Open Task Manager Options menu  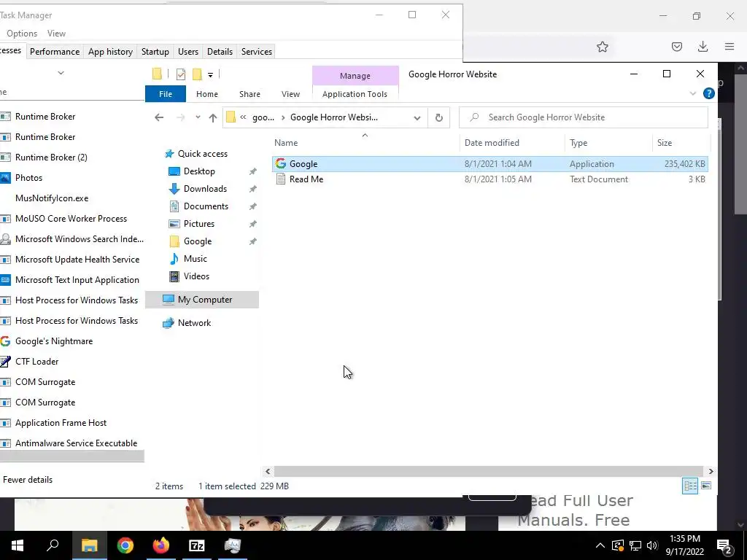21,34
